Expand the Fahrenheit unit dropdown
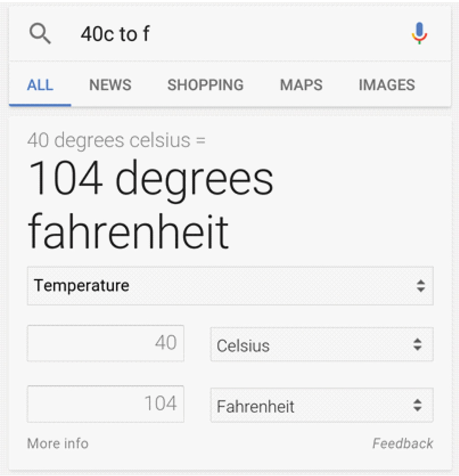This screenshot has width=459, height=476. pos(322,405)
